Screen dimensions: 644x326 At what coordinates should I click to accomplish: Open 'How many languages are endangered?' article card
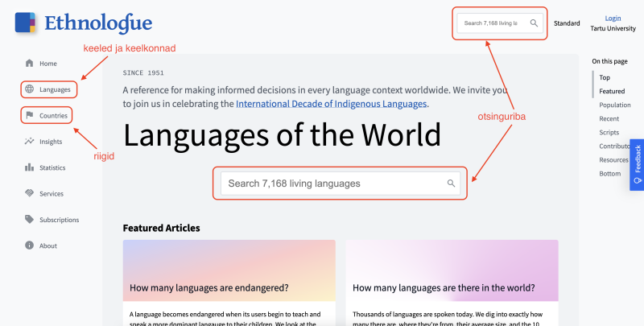click(x=229, y=283)
